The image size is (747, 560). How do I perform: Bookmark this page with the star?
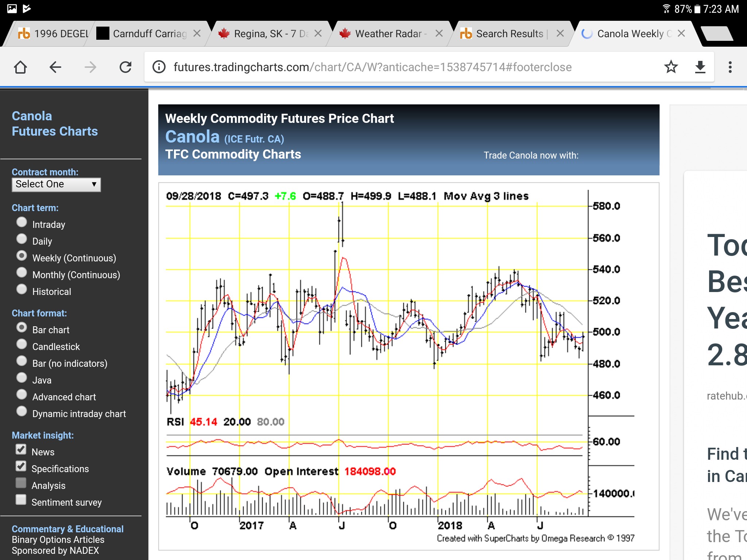click(671, 67)
